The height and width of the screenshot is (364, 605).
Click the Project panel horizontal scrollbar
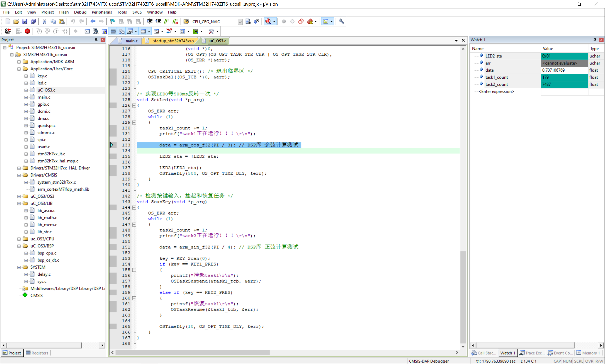click(44, 345)
